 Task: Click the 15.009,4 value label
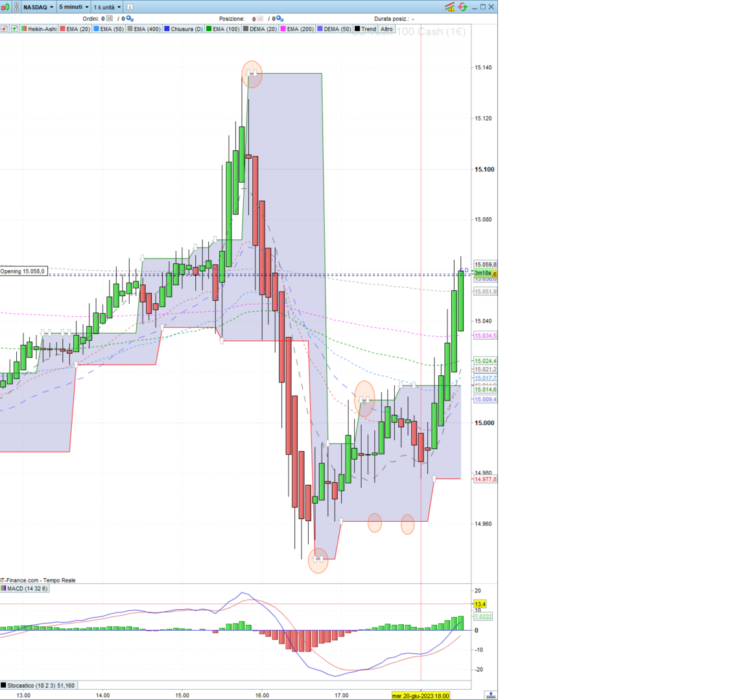pyautogui.click(x=486, y=399)
